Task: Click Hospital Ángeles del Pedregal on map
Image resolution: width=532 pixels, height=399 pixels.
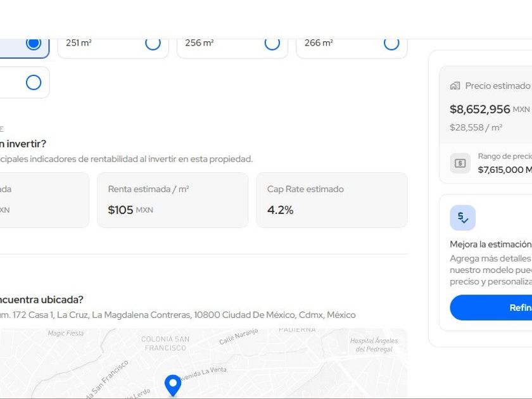Action: 374,345
